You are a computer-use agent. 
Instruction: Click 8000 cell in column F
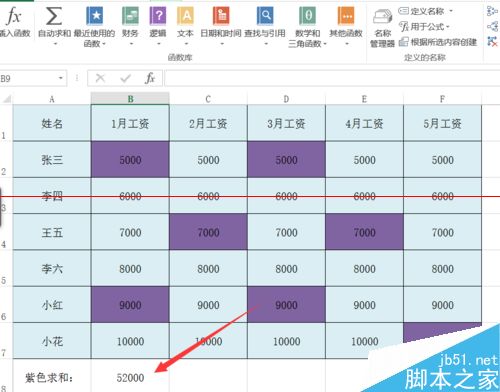pyautogui.click(x=442, y=268)
